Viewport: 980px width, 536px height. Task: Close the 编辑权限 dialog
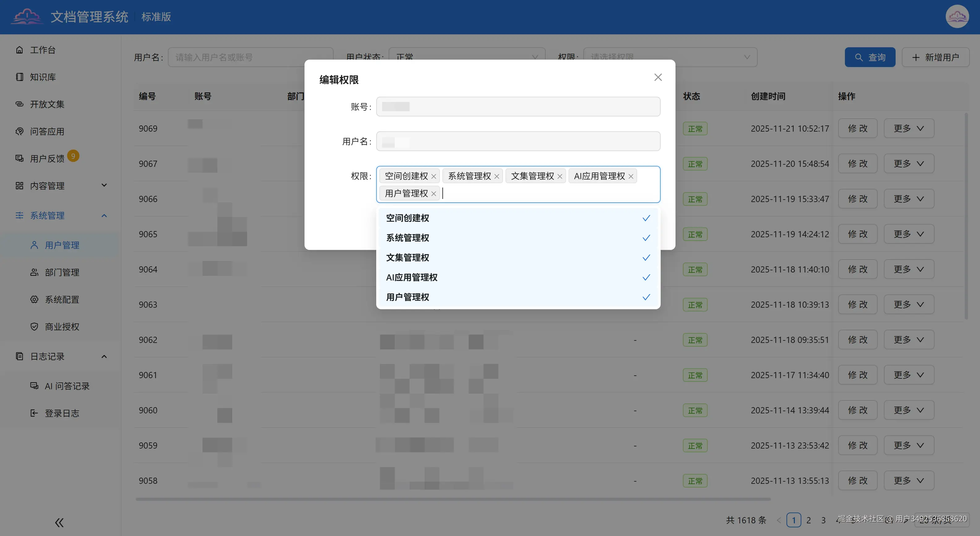click(658, 78)
